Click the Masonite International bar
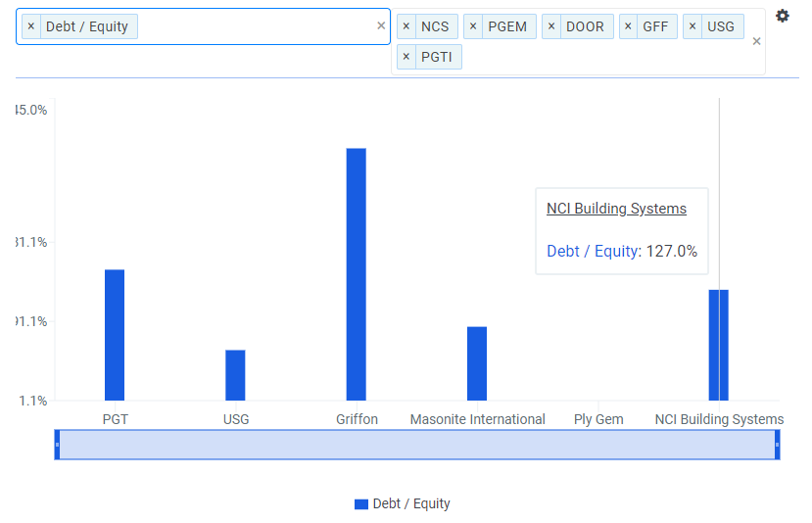 pos(477,363)
